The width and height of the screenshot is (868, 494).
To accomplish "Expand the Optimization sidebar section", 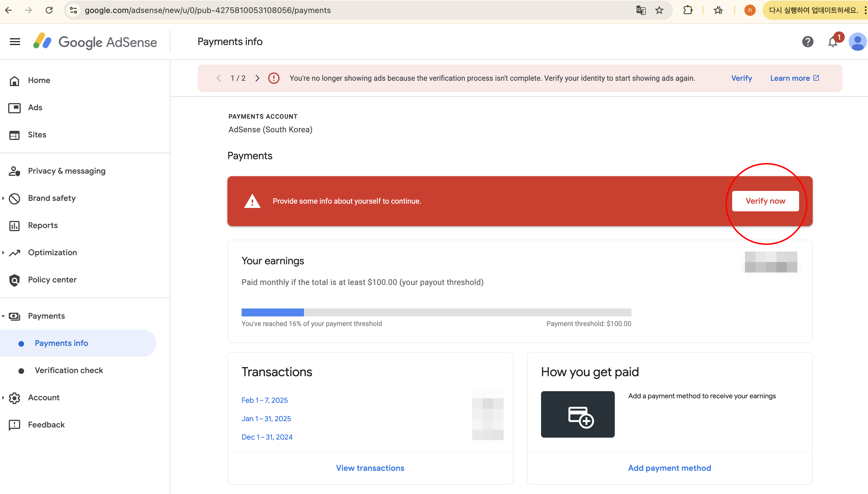I will [x=52, y=252].
